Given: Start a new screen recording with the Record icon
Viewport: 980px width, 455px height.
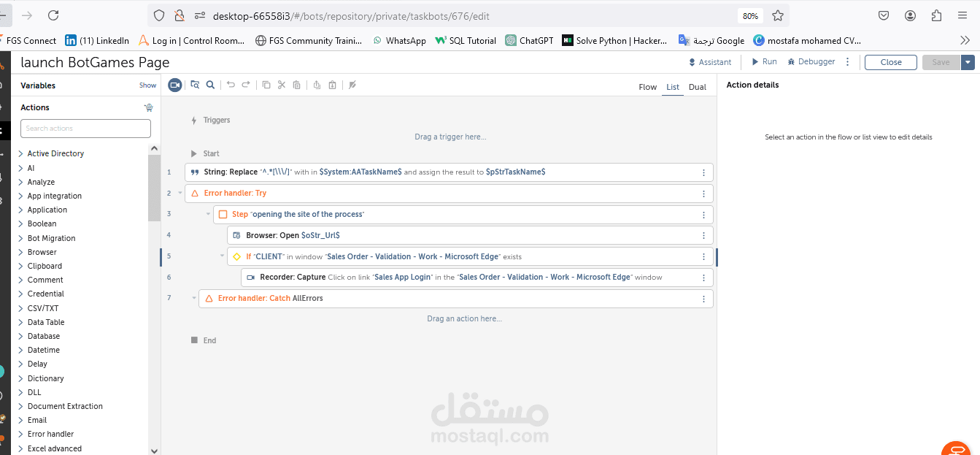Looking at the screenshot, I should click(x=174, y=85).
